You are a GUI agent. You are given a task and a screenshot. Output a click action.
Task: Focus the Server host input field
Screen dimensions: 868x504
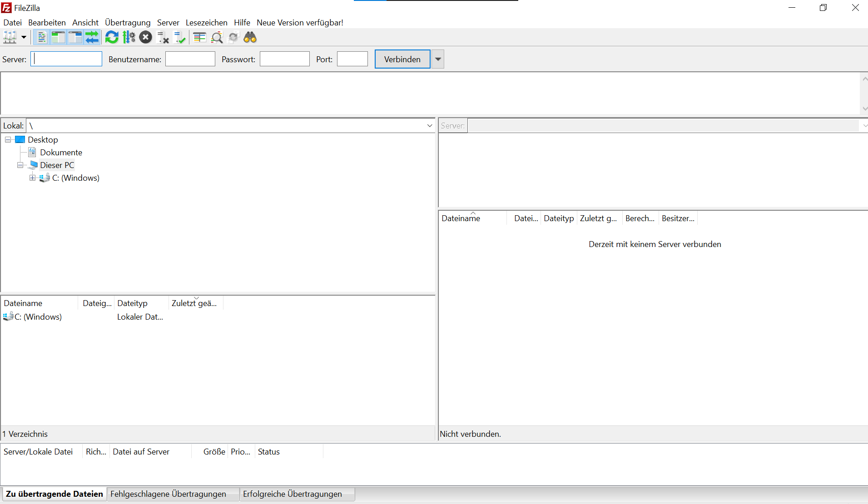[x=66, y=59]
